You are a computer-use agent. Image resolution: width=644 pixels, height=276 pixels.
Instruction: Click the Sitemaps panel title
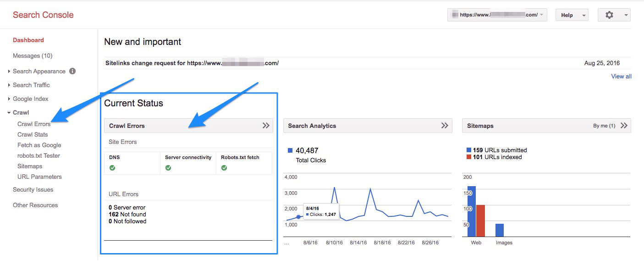480,126
